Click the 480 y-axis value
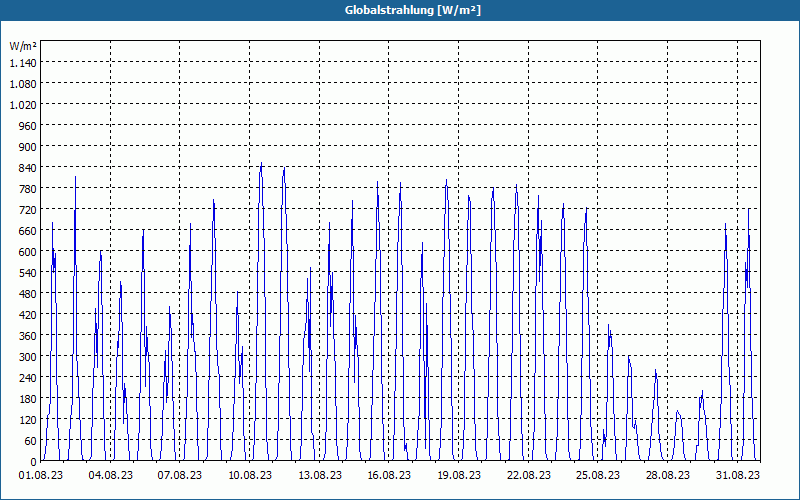Viewport: 800px width, 500px height. tap(28, 294)
